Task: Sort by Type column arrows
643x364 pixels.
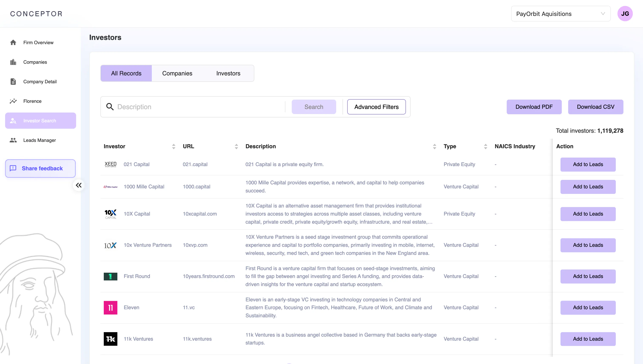Action: coord(486,147)
